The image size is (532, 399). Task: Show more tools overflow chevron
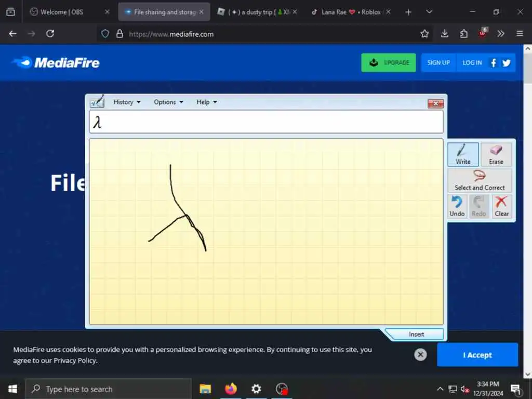[501, 34]
